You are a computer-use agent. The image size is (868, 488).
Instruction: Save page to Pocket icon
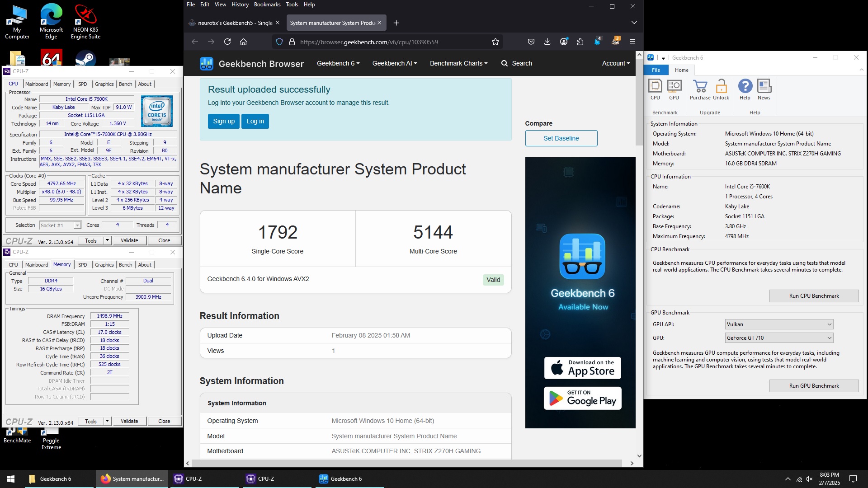pos(531,42)
